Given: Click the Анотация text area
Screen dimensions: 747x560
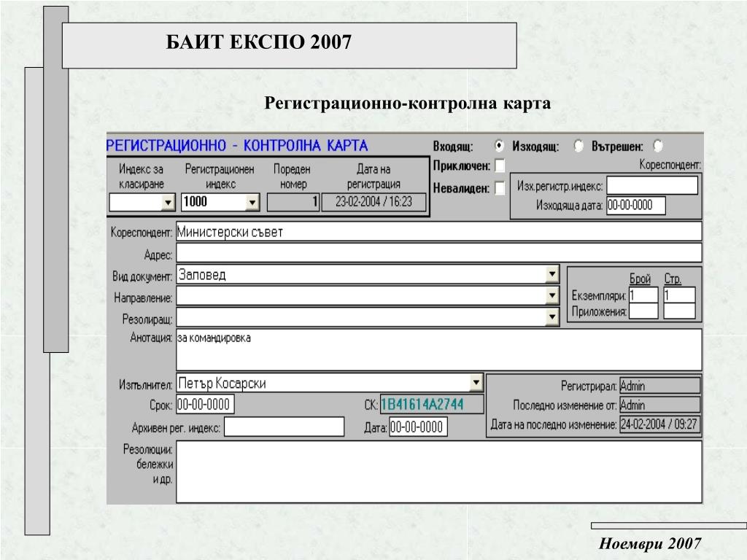Looking at the screenshot, I should 438,349.
